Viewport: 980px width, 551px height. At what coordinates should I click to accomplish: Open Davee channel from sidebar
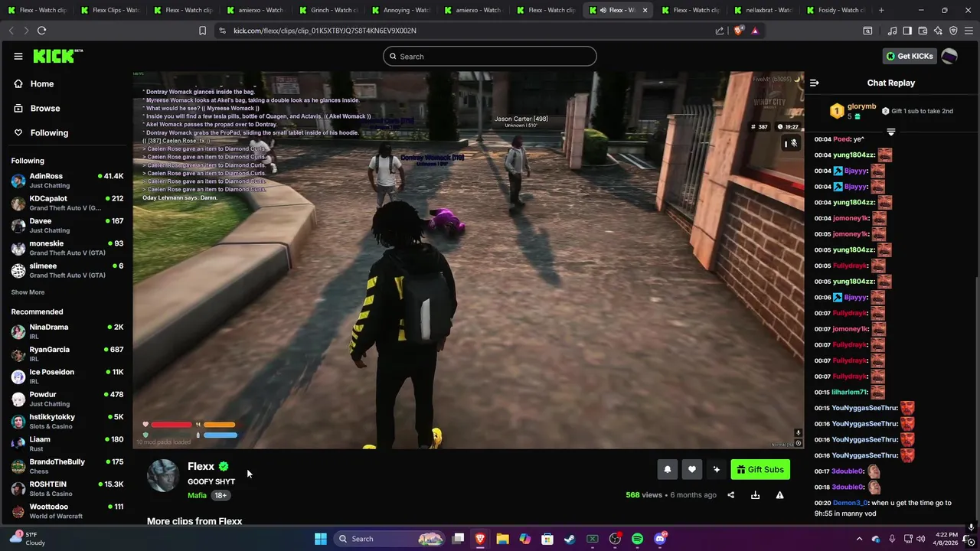point(67,225)
